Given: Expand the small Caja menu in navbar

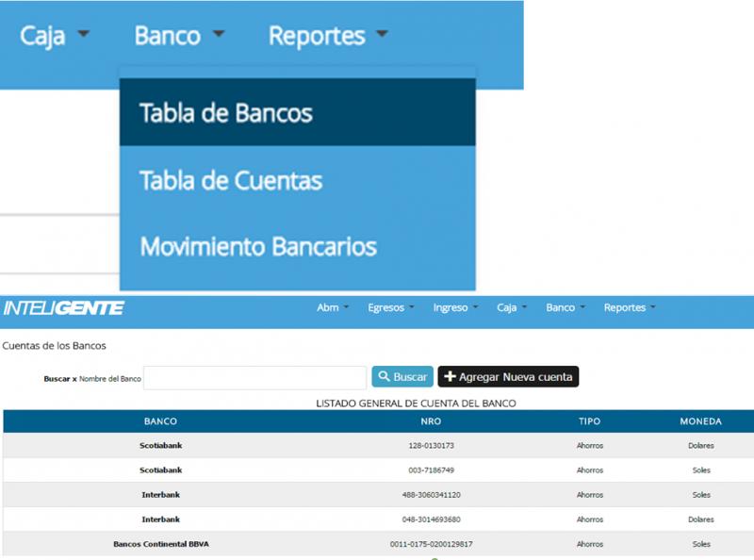Looking at the screenshot, I should [x=512, y=307].
